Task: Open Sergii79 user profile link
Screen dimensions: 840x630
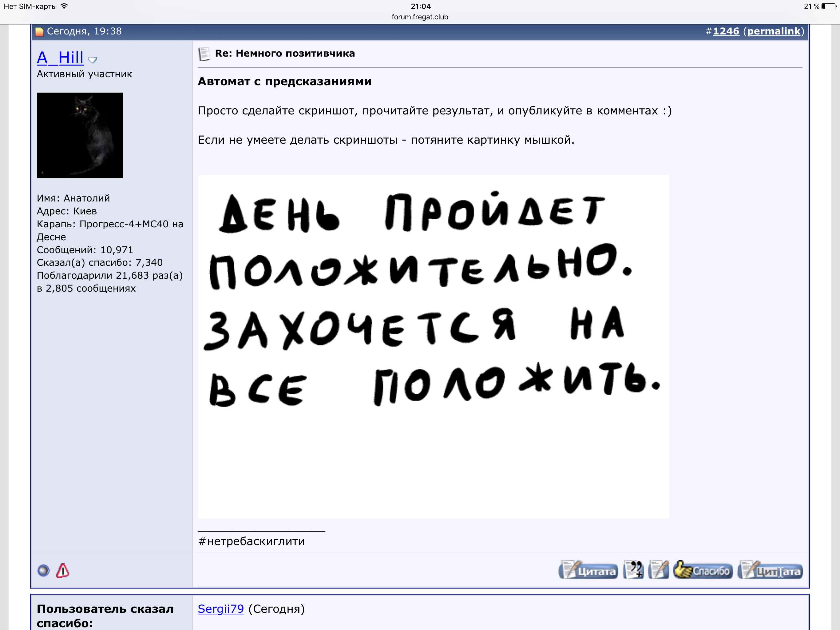Action: (x=221, y=609)
